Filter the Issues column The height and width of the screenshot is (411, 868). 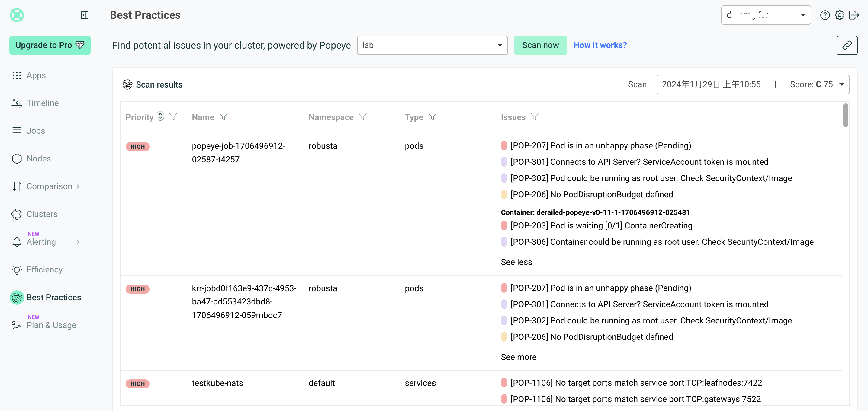point(535,117)
